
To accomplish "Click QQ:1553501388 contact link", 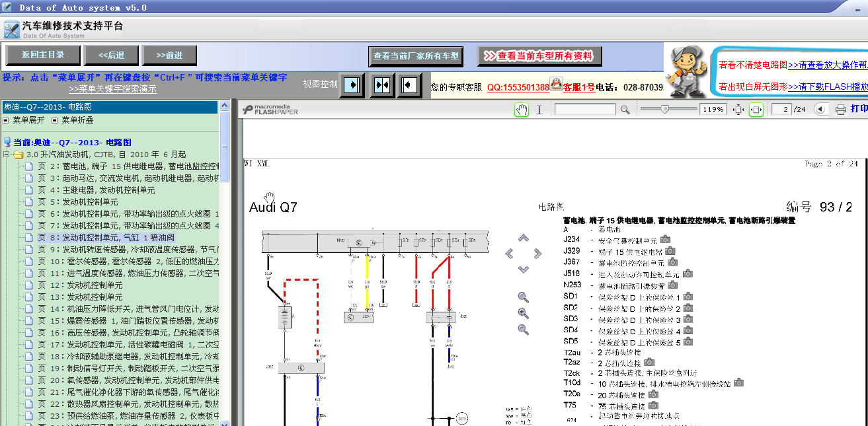I will [x=518, y=87].
